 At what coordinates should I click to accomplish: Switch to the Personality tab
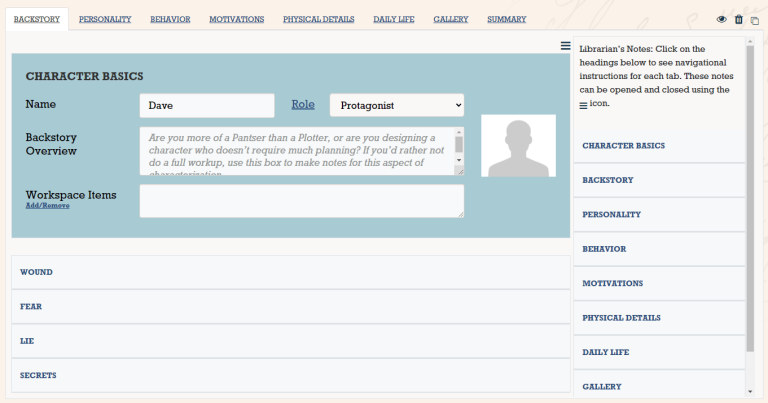(x=105, y=19)
